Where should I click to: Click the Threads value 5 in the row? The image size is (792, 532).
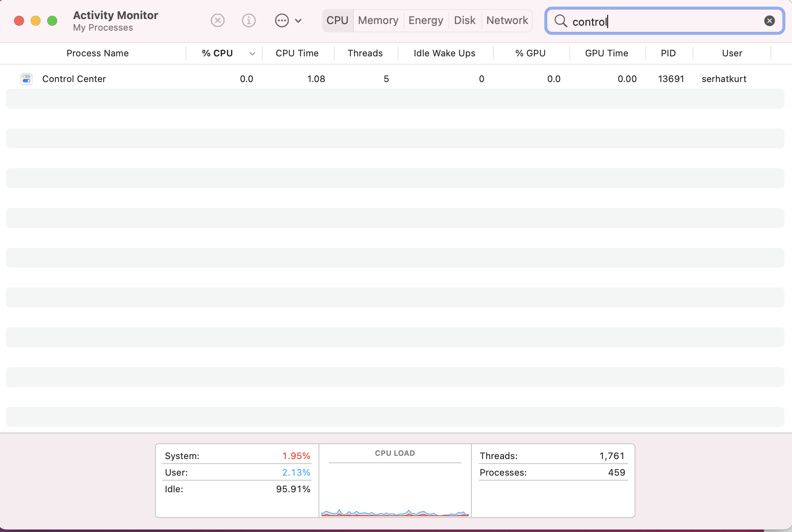coord(386,79)
